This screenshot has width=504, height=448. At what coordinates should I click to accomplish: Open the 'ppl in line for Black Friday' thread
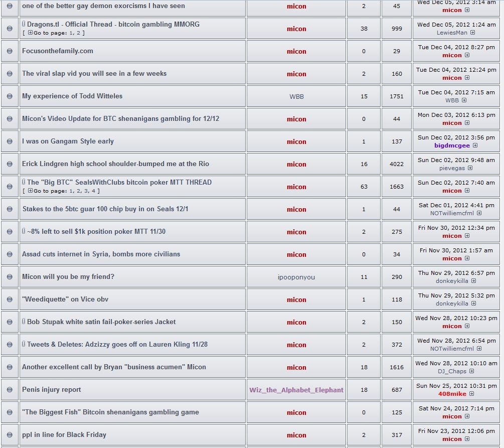pos(64,434)
